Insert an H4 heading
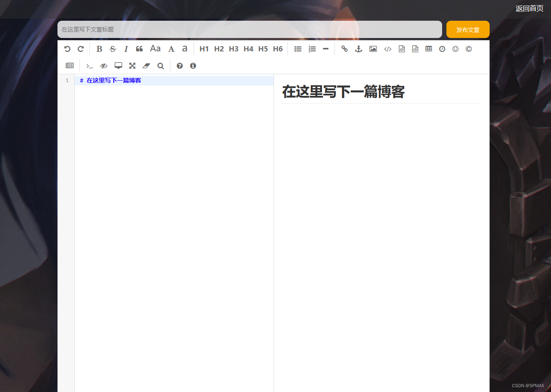The image size is (551, 392). pos(248,49)
